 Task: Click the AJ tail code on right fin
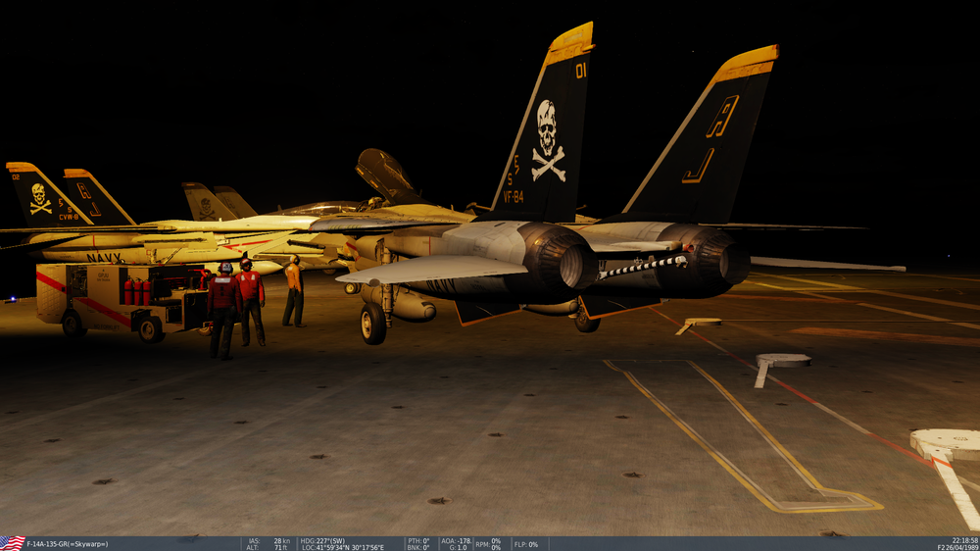pos(710,139)
